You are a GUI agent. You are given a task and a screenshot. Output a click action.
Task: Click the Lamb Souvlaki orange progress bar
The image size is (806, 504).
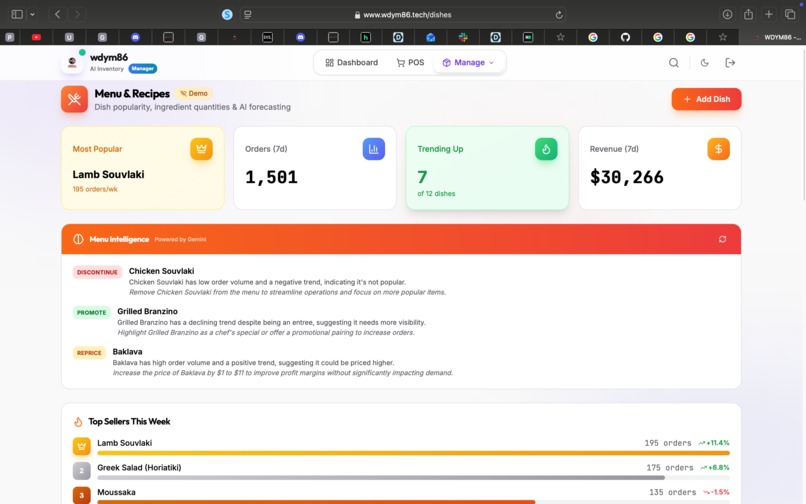[x=413, y=453]
